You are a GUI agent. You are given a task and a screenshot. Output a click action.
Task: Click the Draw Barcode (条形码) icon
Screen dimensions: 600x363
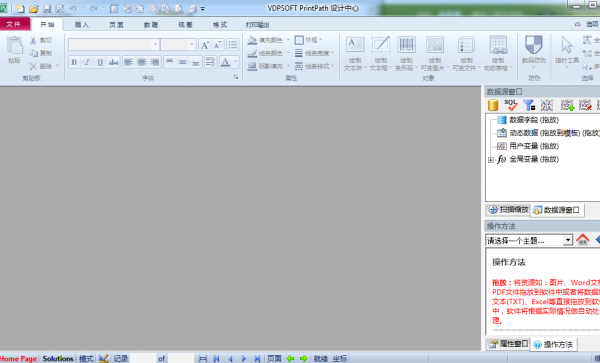coord(406,44)
